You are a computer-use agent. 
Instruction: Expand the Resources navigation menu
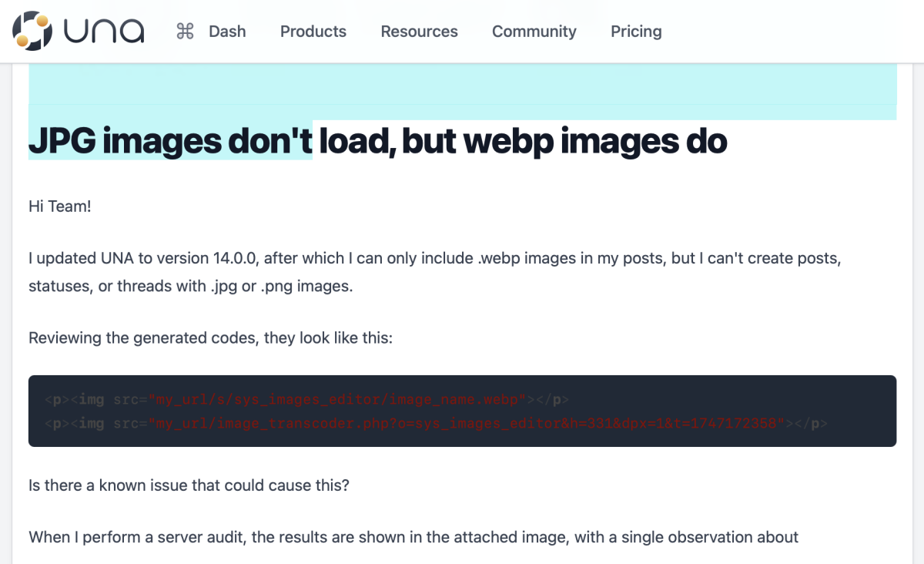(419, 32)
